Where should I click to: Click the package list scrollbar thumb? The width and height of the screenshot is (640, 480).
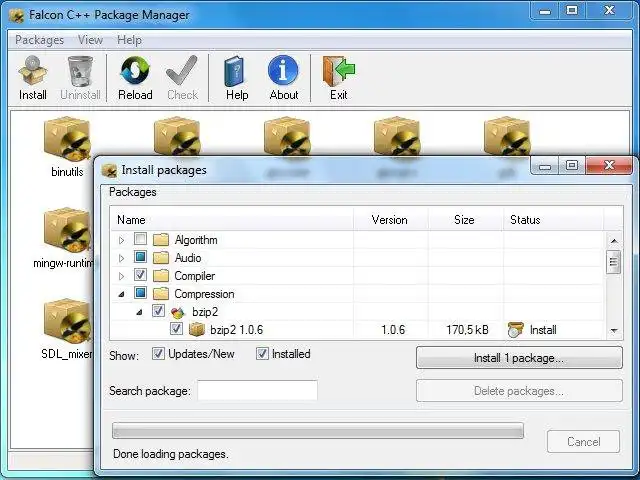pos(613,262)
